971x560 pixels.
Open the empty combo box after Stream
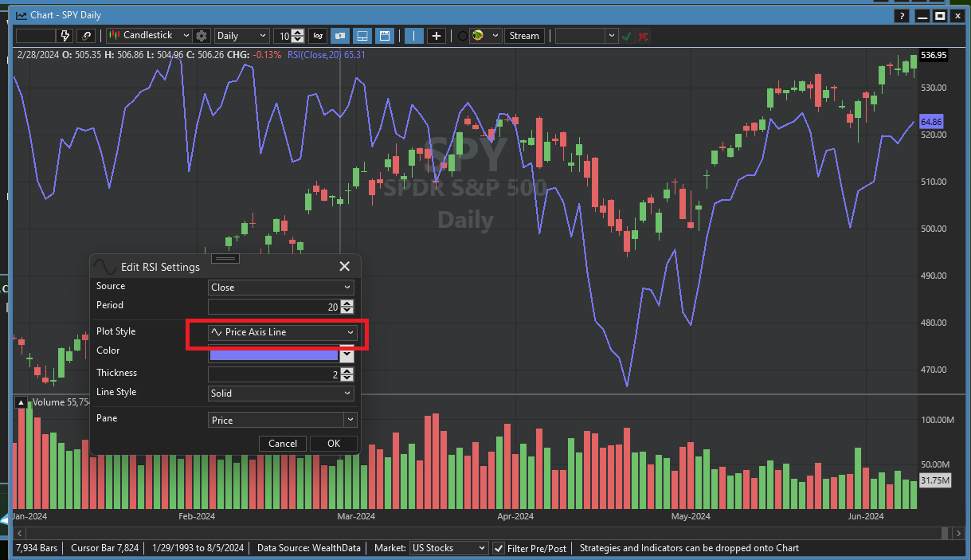pos(586,36)
